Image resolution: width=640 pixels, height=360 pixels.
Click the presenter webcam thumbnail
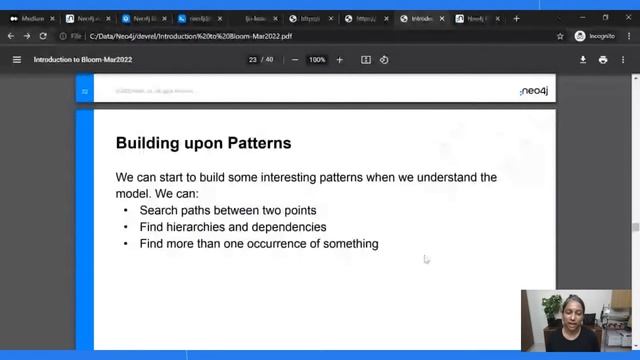coord(576,320)
